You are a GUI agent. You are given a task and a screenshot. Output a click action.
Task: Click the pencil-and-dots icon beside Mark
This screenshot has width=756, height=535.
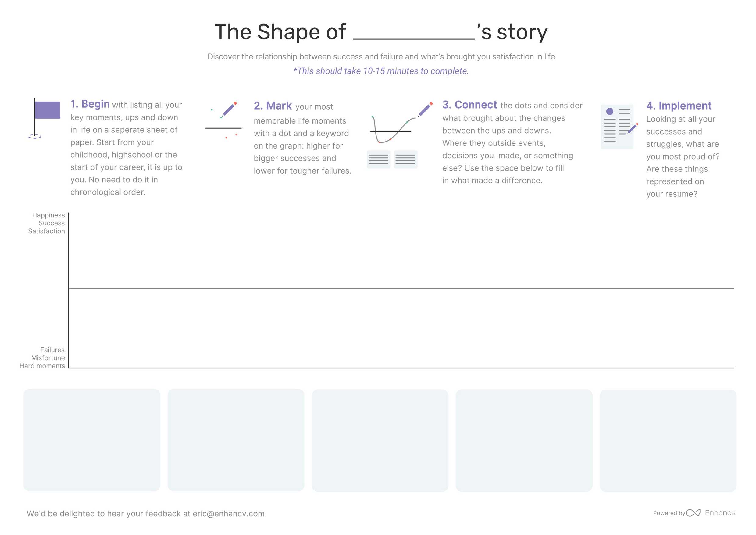click(224, 120)
